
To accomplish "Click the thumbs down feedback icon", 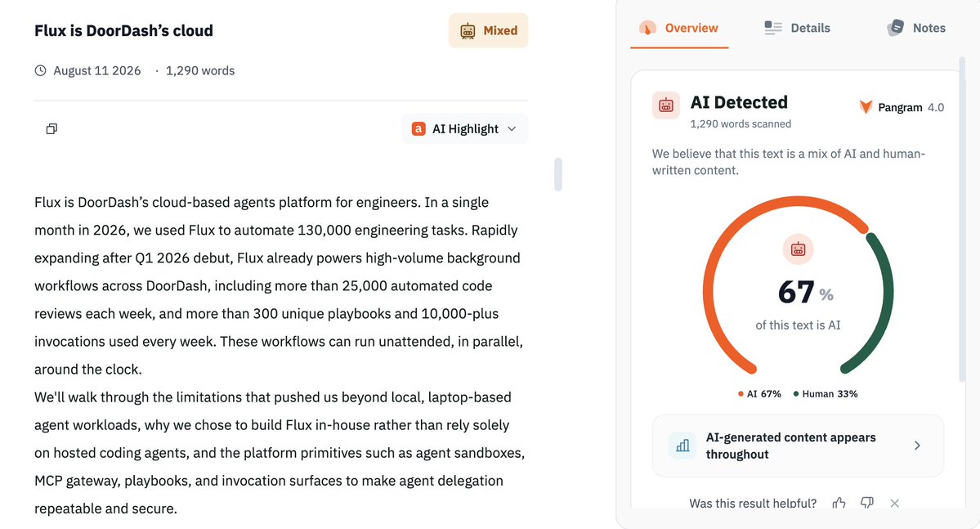I will (867, 504).
